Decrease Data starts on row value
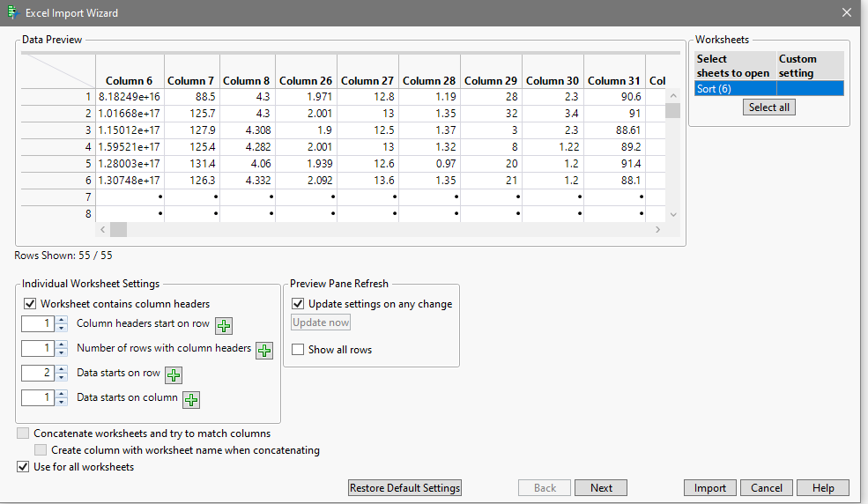Screen dimensions: 868x504 click(62, 377)
